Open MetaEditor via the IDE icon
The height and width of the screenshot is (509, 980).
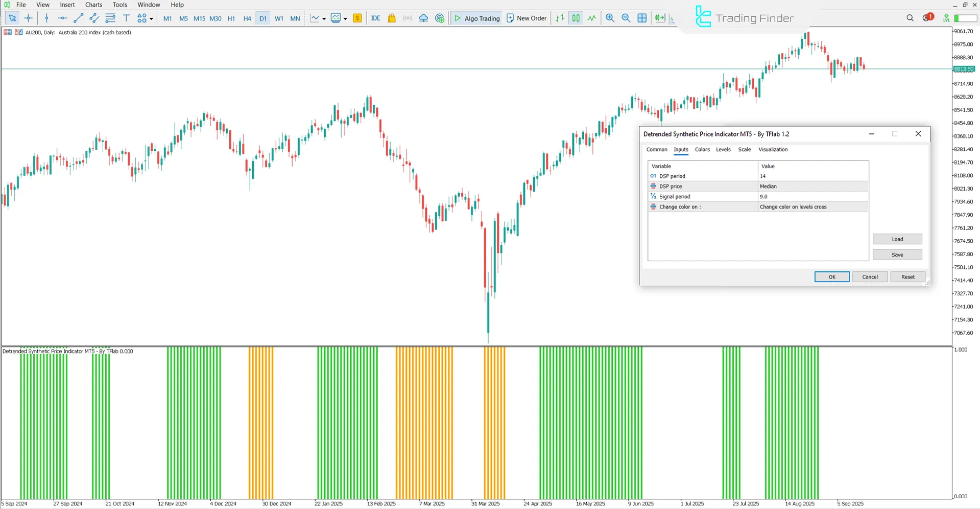click(375, 18)
